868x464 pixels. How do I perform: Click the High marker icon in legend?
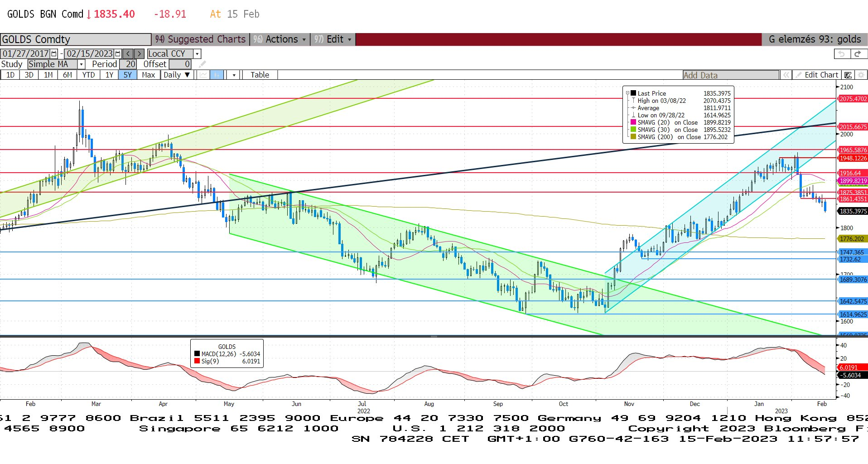pyautogui.click(x=633, y=101)
